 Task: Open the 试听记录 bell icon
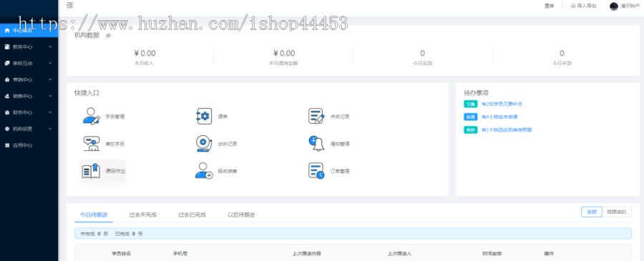[x=204, y=144]
